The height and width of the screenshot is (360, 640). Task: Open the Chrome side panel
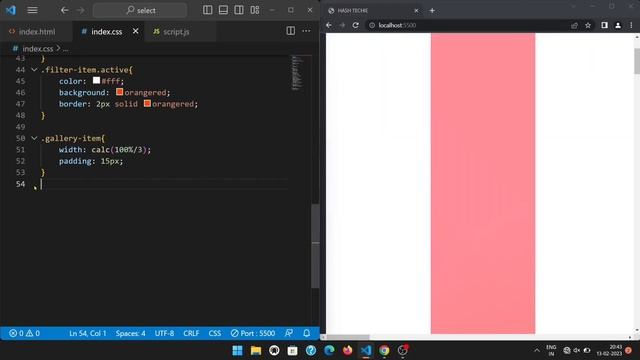pyautogui.click(x=604, y=25)
